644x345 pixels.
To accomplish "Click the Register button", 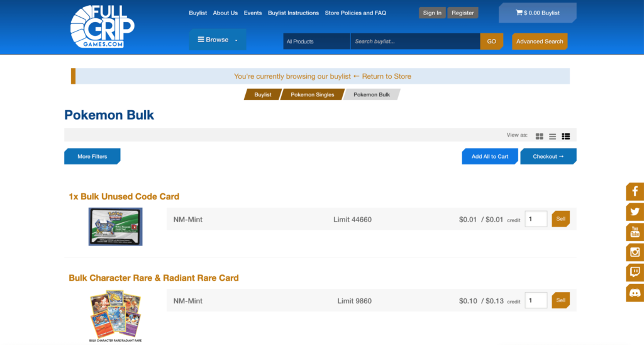I will [x=463, y=13].
